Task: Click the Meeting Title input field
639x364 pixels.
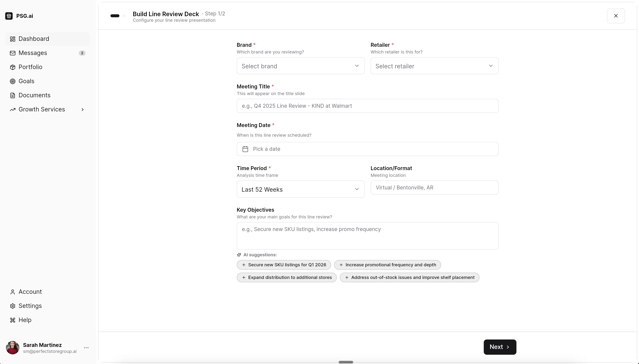Action: pyautogui.click(x=367, y=106)
